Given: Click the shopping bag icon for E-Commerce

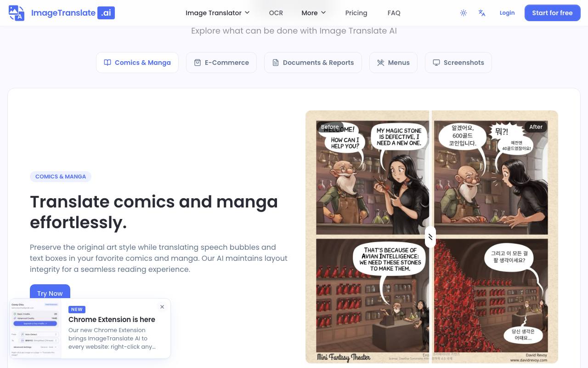Looking at the screenshot, I should 198,63.
